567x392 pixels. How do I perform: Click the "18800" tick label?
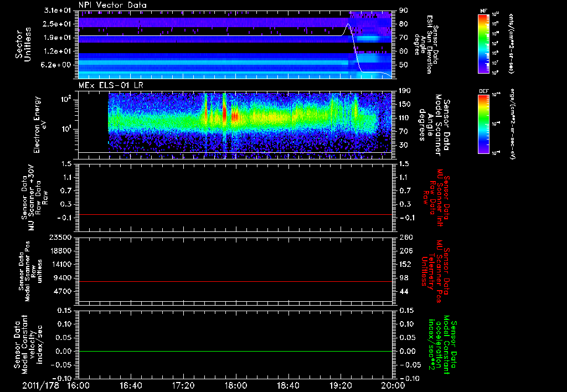[60, 251]
